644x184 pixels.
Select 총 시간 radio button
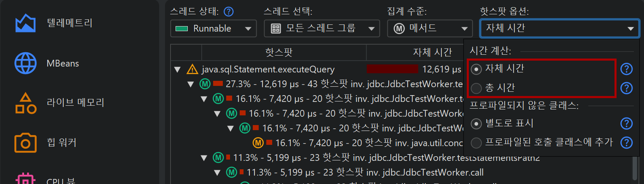(x=476, y=88)
